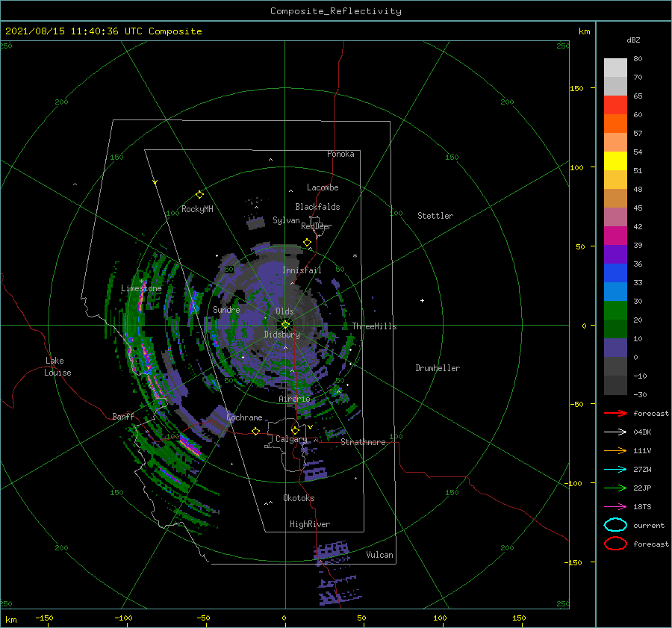Viewport: 672px width, 628px height.
Task: Click the red forecast ellipse legend symbol
Action: (615, 544)
